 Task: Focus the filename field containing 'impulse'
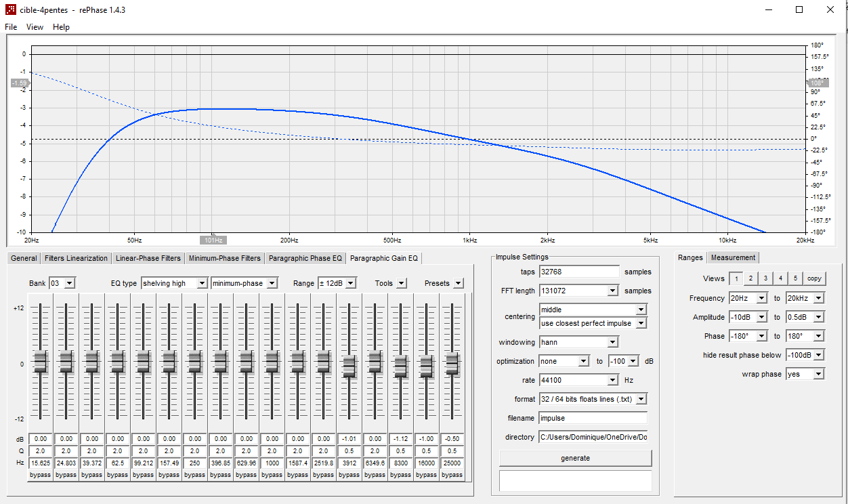(x=593, y=418)
